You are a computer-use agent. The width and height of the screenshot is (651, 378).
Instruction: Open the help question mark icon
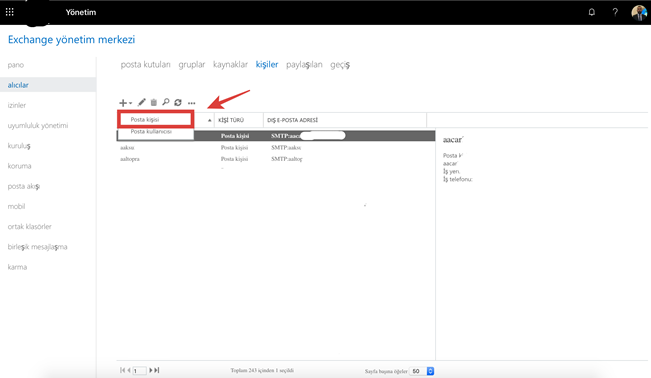[x=615, y=12]
